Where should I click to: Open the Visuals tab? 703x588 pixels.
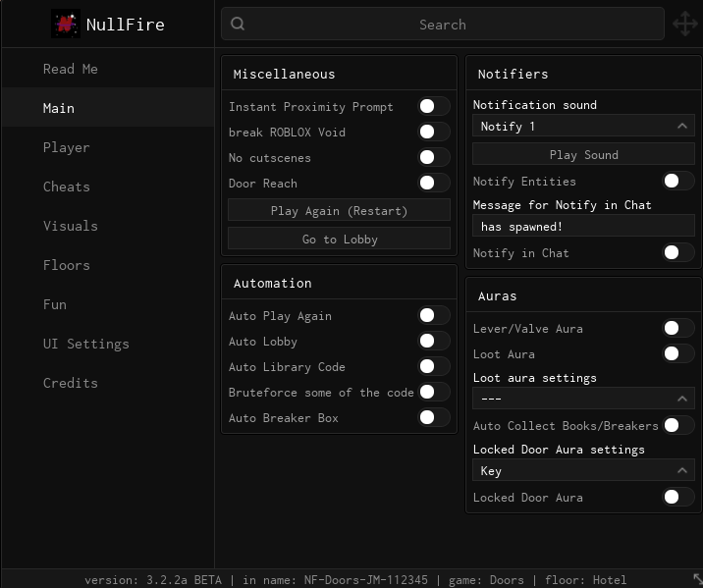108,226
